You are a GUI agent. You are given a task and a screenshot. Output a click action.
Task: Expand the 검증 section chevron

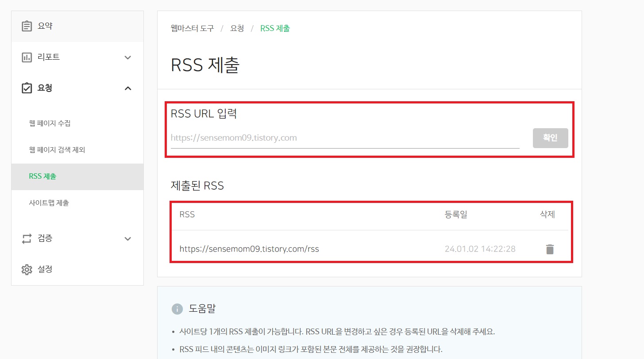(128, 239)
